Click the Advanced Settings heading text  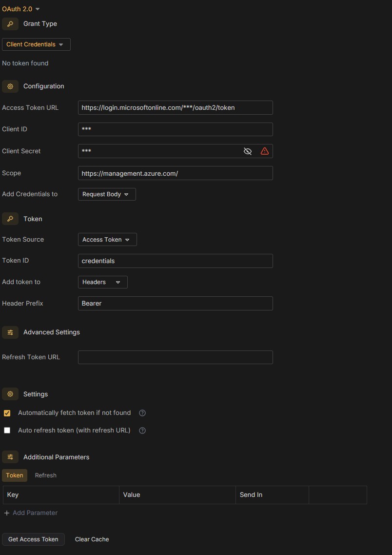point(52,332)
